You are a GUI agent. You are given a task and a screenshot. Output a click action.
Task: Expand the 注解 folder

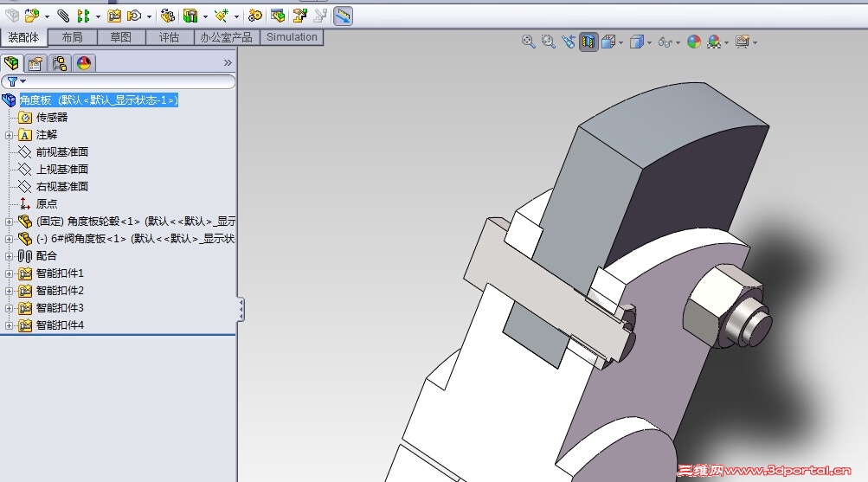[9, 135]
